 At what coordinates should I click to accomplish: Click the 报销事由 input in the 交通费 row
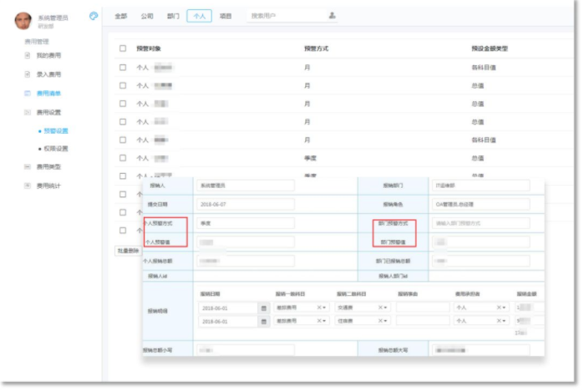pyautogui.click(x=423, y=308)
